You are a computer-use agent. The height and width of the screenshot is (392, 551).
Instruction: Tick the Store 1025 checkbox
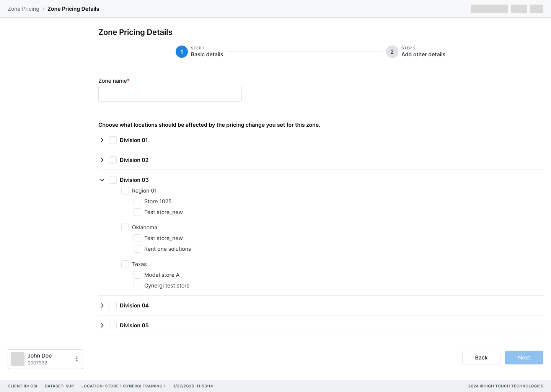tap(137, 201)
